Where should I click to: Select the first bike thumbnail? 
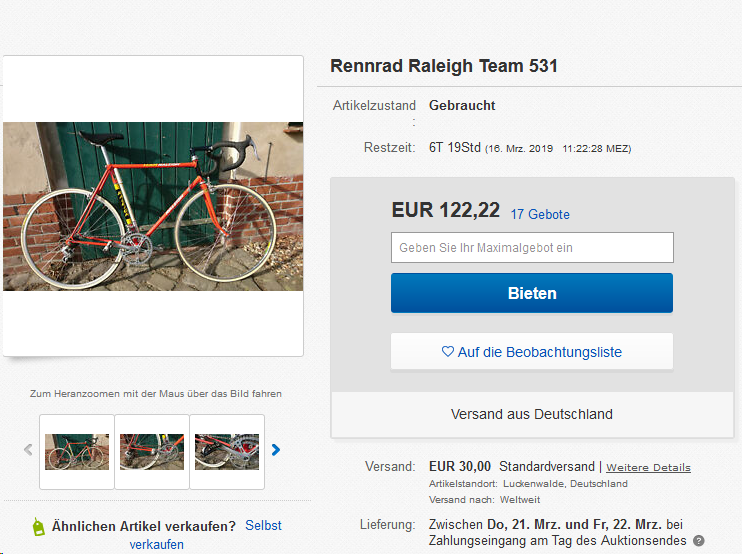[x=77, y=451]
